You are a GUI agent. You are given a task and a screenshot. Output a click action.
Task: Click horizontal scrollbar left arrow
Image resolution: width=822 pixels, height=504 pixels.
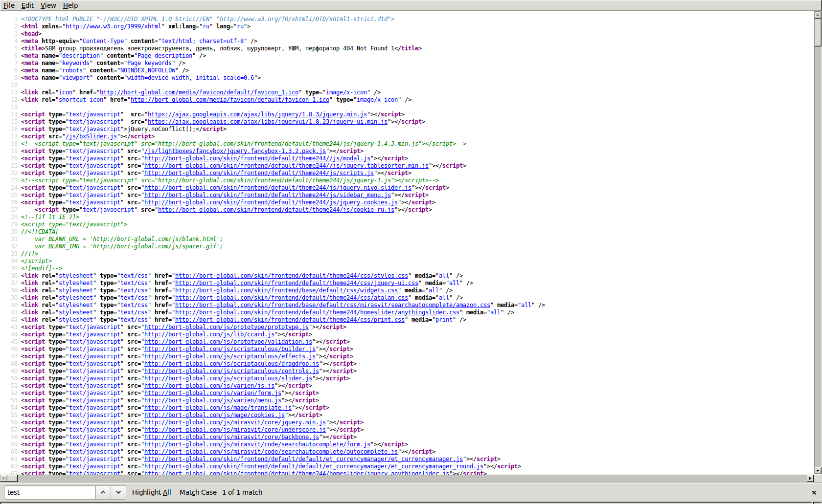pyautogui.click(x=3, y=478)
